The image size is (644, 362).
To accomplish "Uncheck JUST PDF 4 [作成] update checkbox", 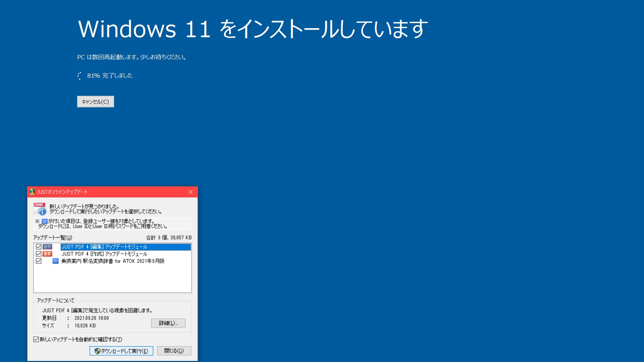I will point(39,254).
